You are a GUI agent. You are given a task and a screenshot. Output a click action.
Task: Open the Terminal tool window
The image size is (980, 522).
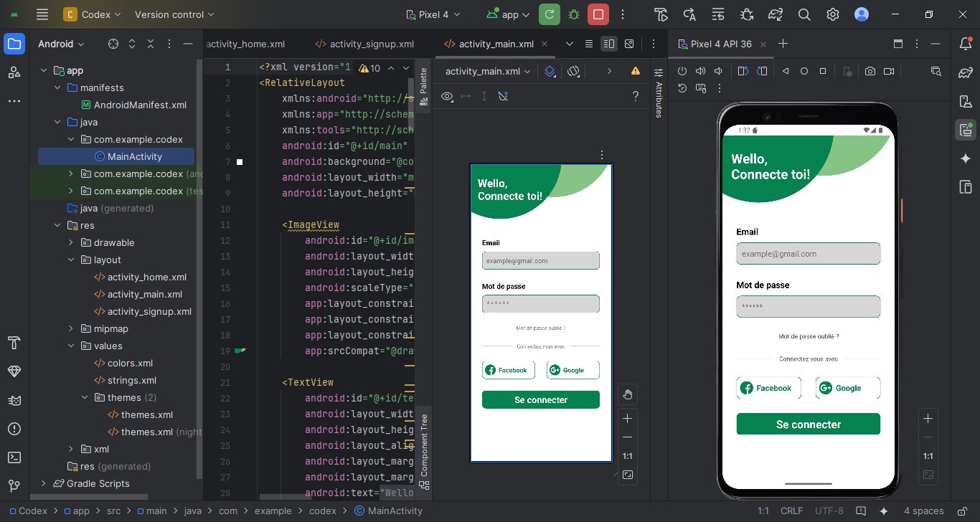pos(14,457)
